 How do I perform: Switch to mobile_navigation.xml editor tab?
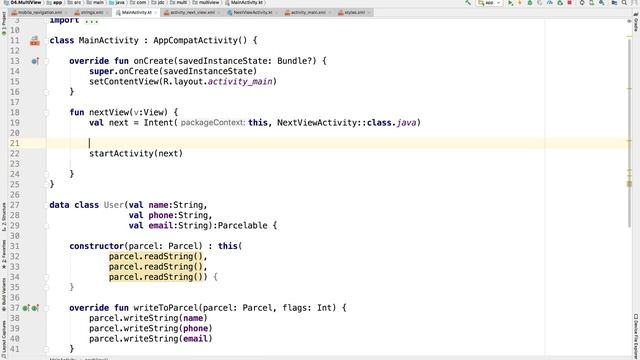coord(40,13)
